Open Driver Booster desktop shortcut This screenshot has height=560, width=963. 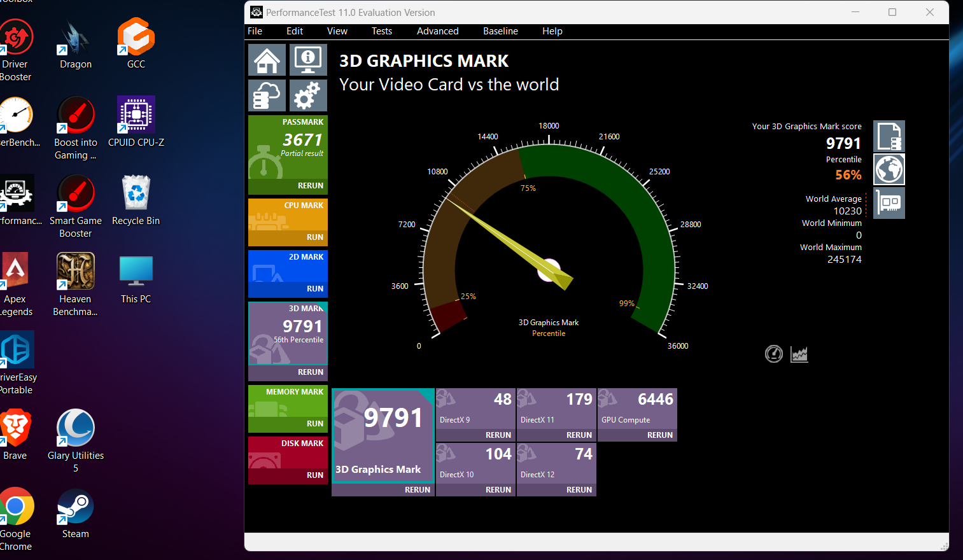pos(15,50)
